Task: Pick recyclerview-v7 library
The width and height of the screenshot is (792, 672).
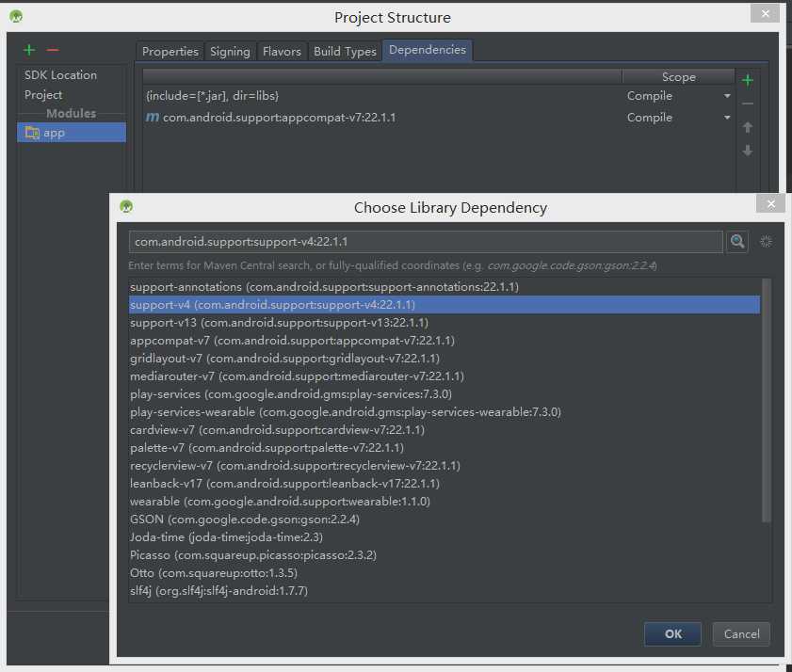Action: [x=444, y=466]
